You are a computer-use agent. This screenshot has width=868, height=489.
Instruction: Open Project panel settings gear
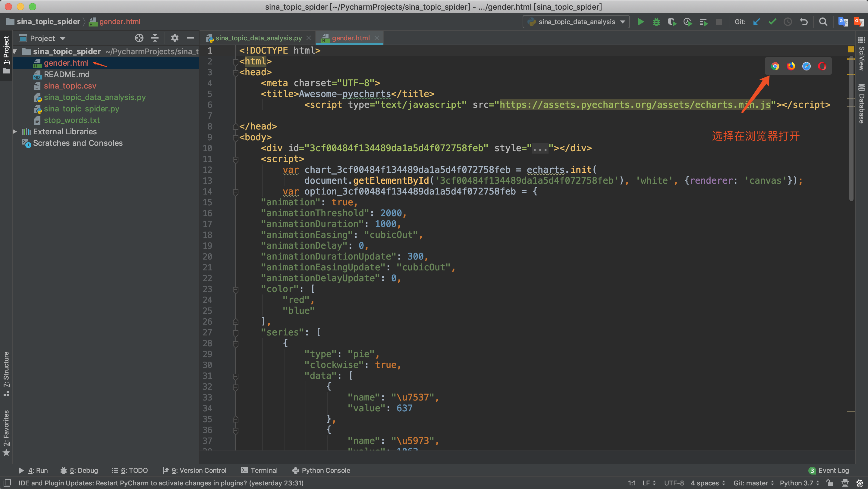pos(175,38)
